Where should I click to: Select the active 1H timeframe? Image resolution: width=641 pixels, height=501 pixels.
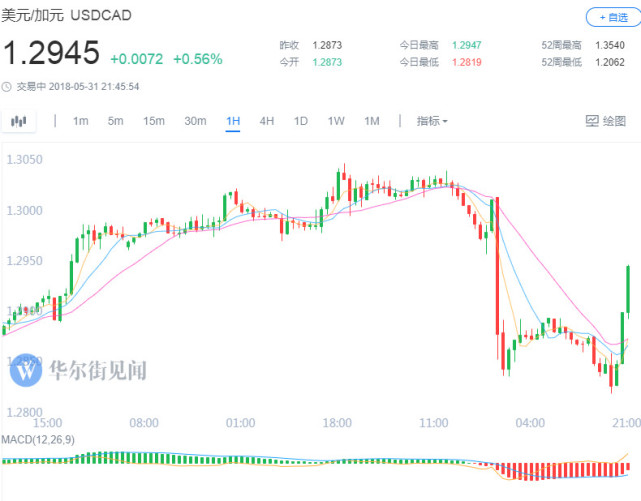click(233, 121)
